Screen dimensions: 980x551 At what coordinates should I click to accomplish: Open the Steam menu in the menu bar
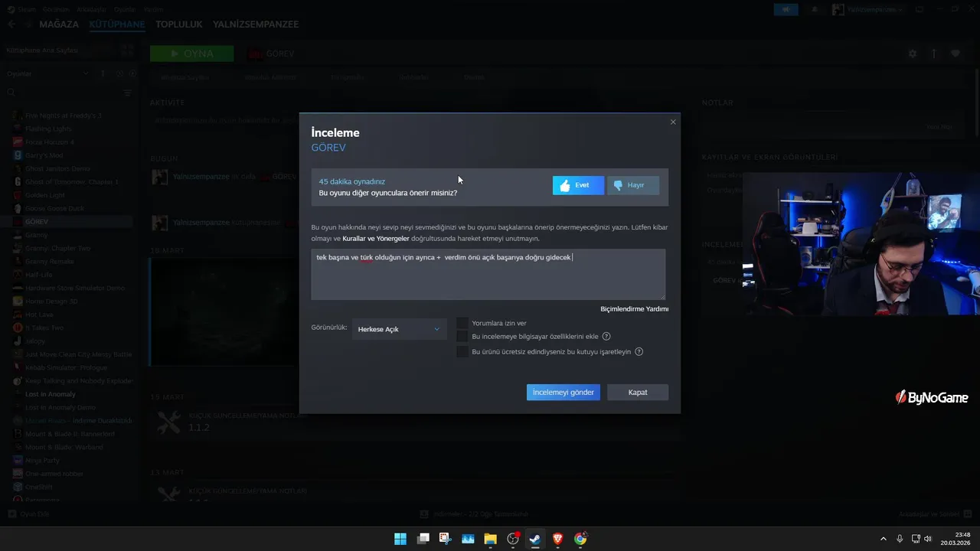point(27,9)
